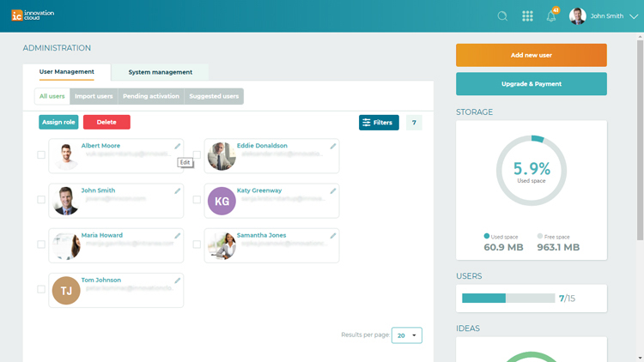Click John Smith's header profile picture
The width and height of the screenshot is (644, 362).
578,16
